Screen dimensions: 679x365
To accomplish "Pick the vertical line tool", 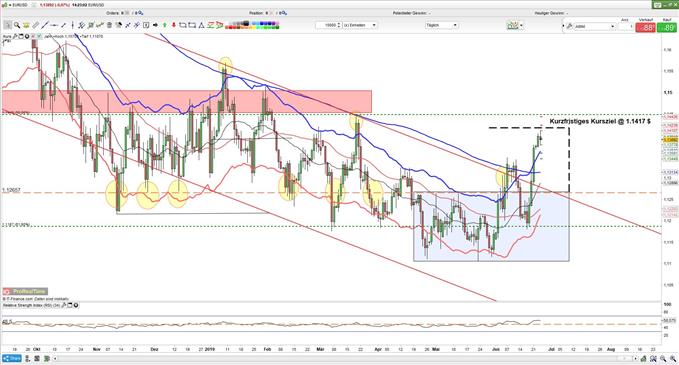I will point(73,25).
